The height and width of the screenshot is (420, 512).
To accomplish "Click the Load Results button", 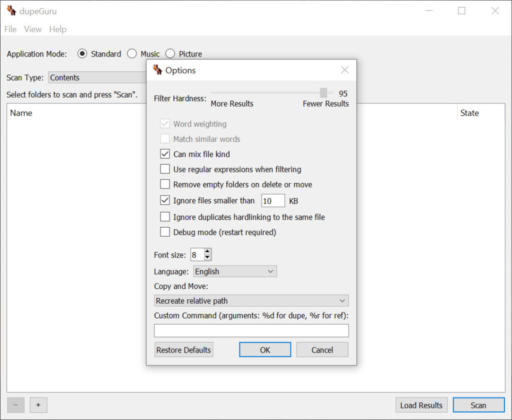I will point(421,405).
